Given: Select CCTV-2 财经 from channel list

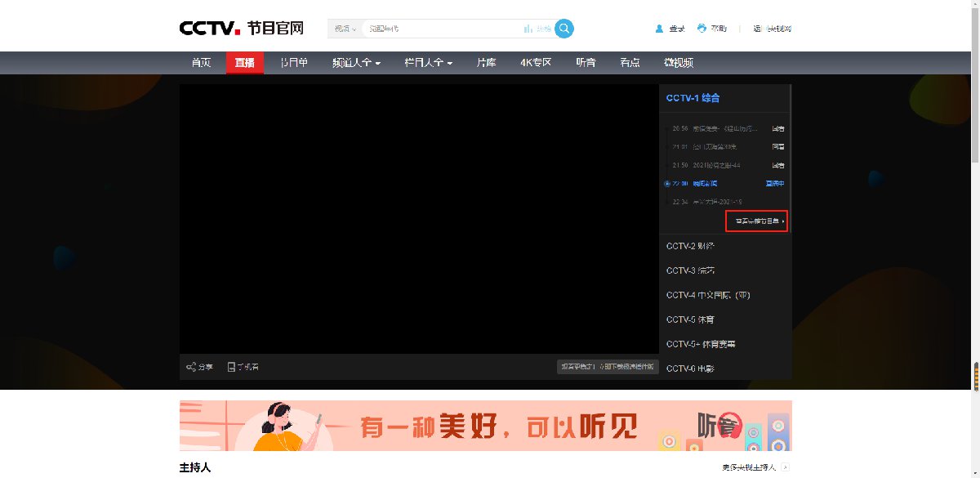Looking at the screenshot, I should [690, 246].
